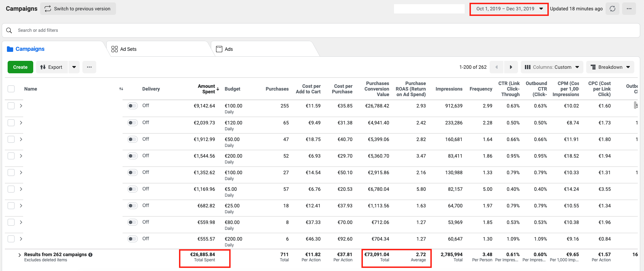
Task: Expand the Breakdown dropdown
Action: [610, 67]
